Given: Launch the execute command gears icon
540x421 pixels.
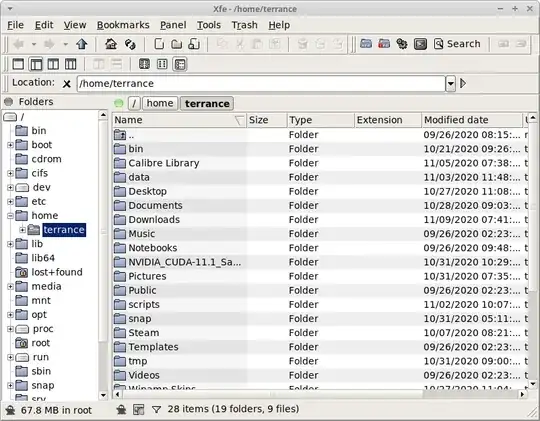Looking at the screenshot, I should click(x=402, y=44).
